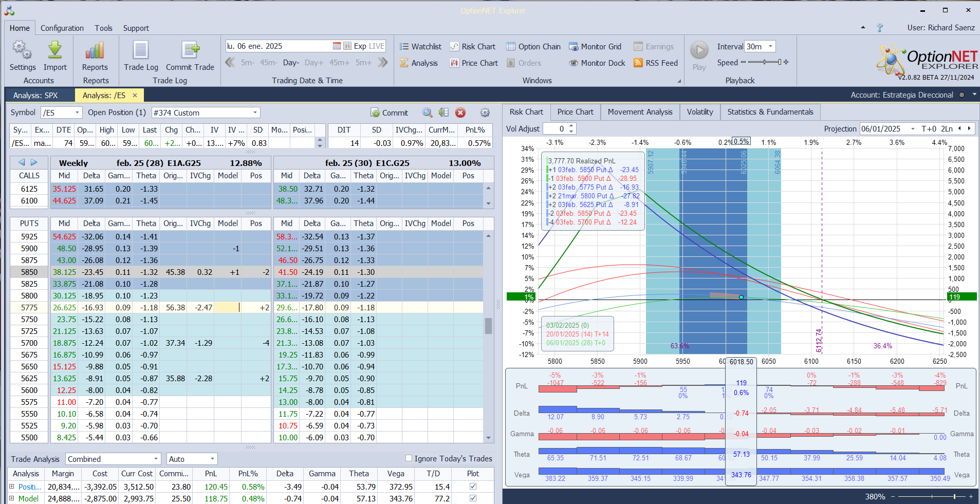The width and height of the screenshot is (980, 504).
Task: Open the Monitor Grid window
Action: pyautogui.click(x=595, y=47)
